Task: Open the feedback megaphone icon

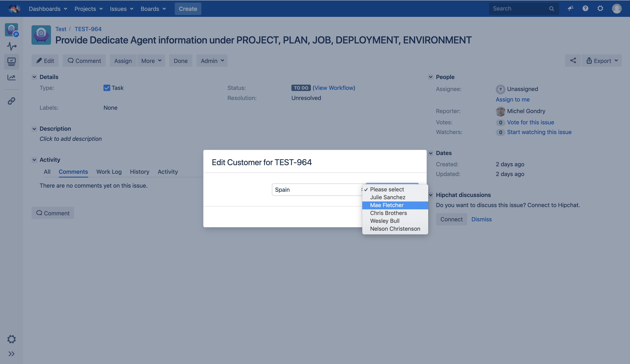Action: point(570,8)
